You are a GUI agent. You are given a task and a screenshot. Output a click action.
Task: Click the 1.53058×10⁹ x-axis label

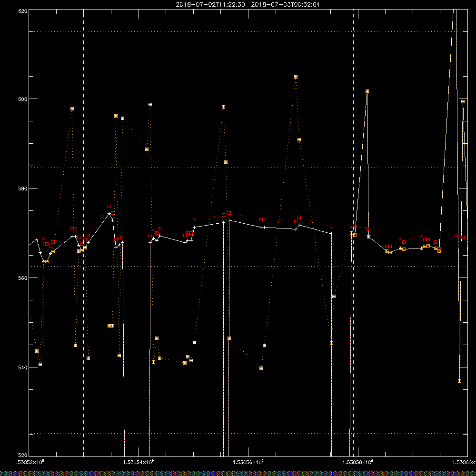click(358, 462)
